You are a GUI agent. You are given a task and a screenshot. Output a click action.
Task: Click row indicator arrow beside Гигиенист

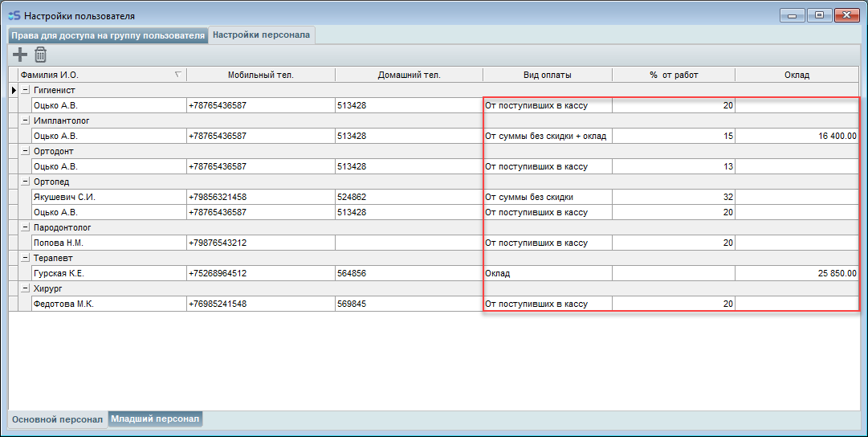13,90
